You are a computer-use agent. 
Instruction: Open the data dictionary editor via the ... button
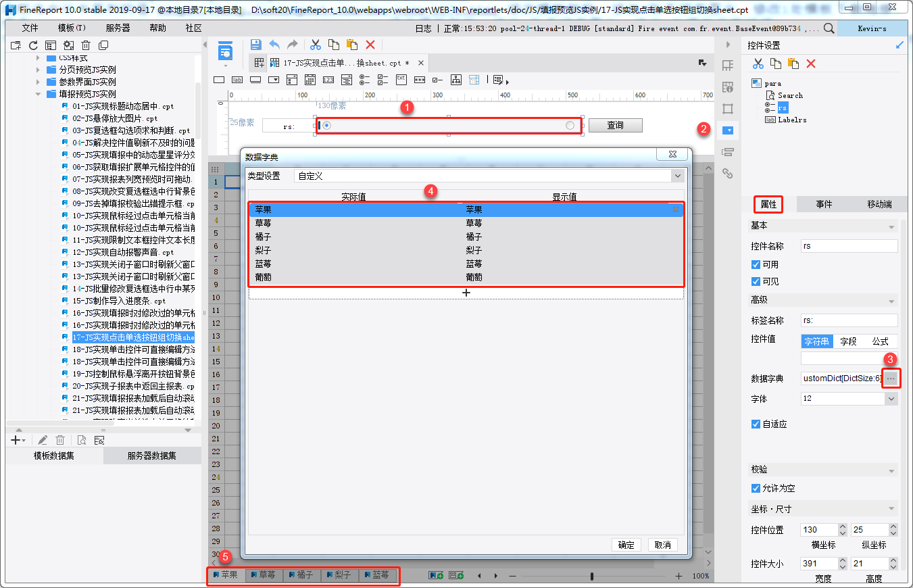(891, 378)
